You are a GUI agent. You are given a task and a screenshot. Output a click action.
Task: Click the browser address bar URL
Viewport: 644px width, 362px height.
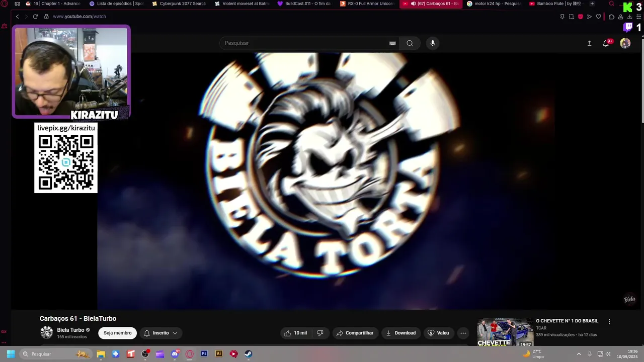pyautogui.click(x=79, y=17)
